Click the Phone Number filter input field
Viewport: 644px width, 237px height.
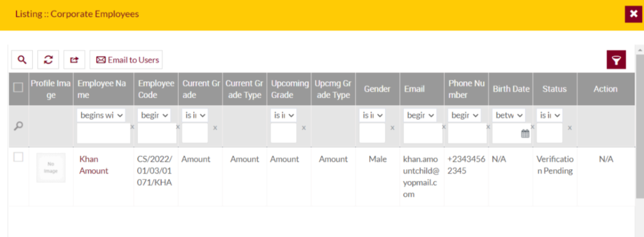tap(467, 133)
